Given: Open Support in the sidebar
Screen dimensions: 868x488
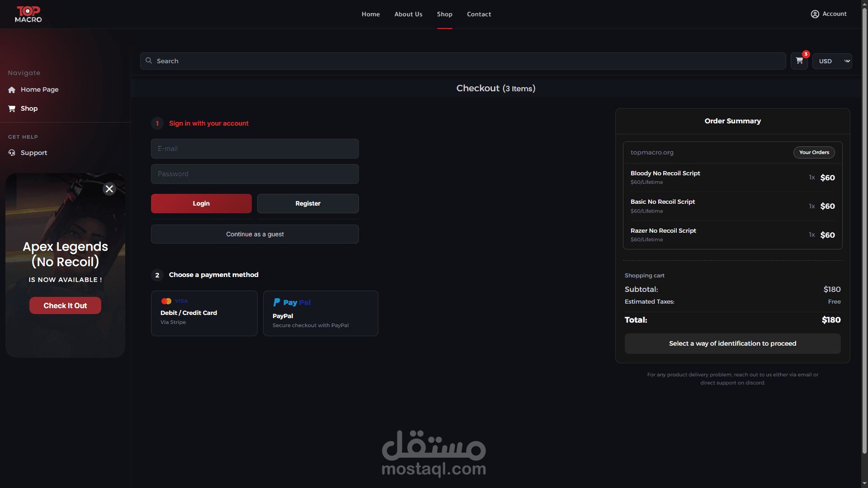Looking at the screenshot, I should pos(34,153).
